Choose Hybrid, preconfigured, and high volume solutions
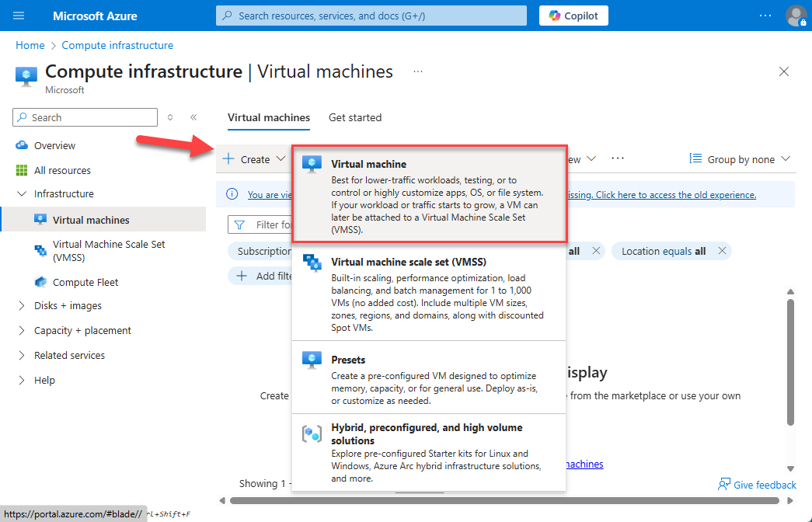The width and height of the screenshot is (812, 522). tap(429, 453)
